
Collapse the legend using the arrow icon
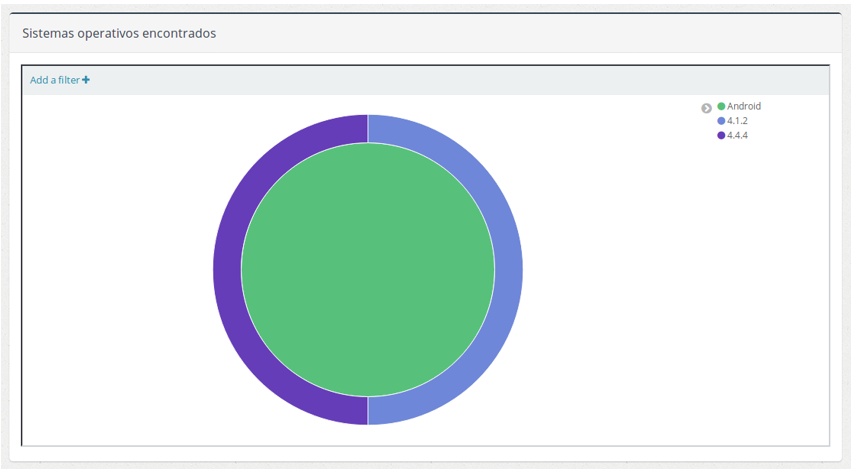tap(706, 108)
